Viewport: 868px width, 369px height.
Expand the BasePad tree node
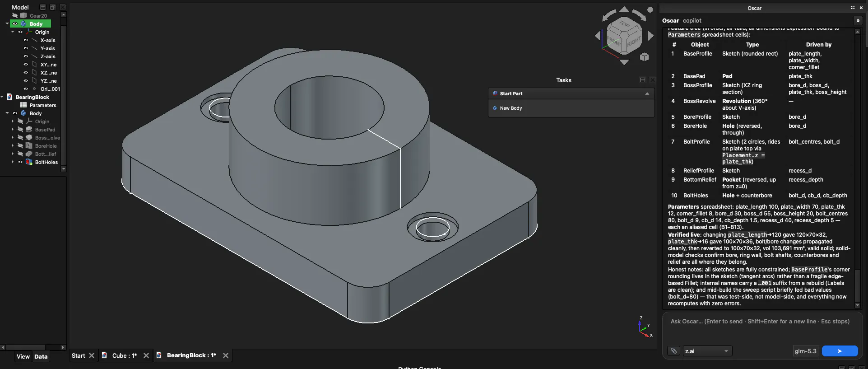tap(13, 130)
